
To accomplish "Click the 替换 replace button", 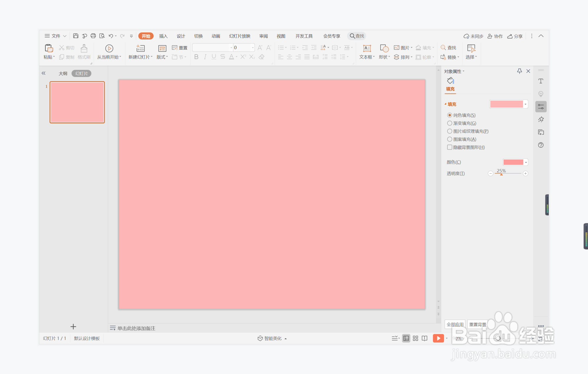I will tap(450, 57).
